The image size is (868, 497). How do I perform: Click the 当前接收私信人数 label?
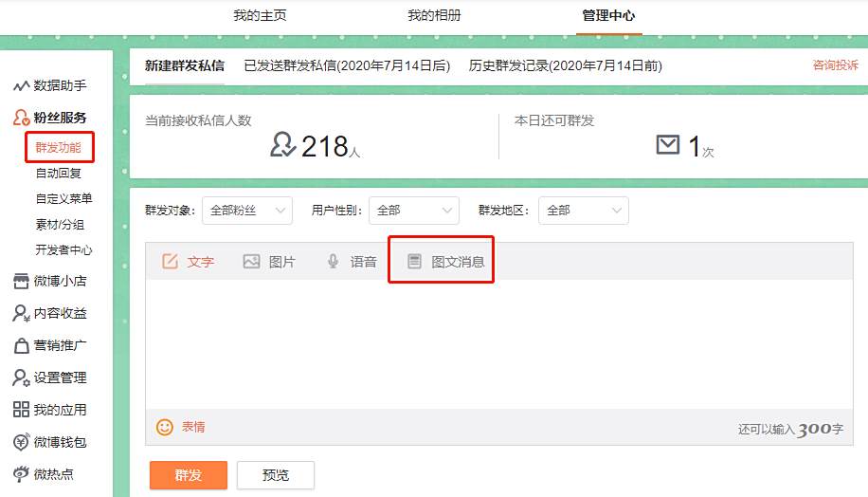pos(198,120)
